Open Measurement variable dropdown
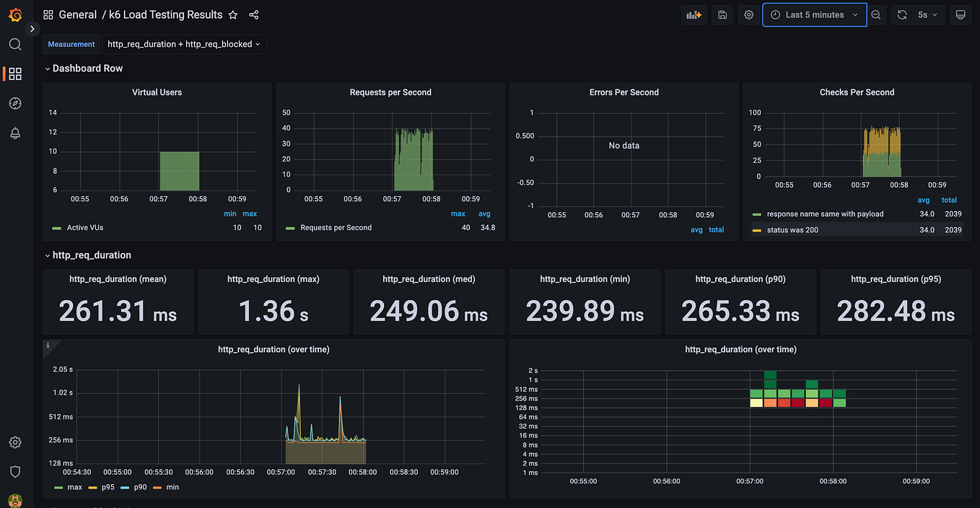 point(185,44)
